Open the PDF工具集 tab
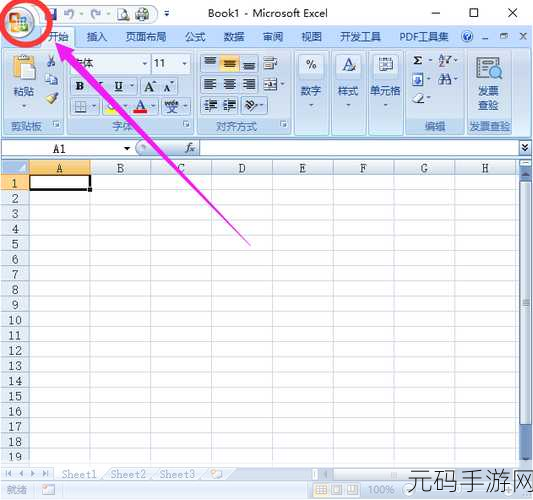 [424, 37]
